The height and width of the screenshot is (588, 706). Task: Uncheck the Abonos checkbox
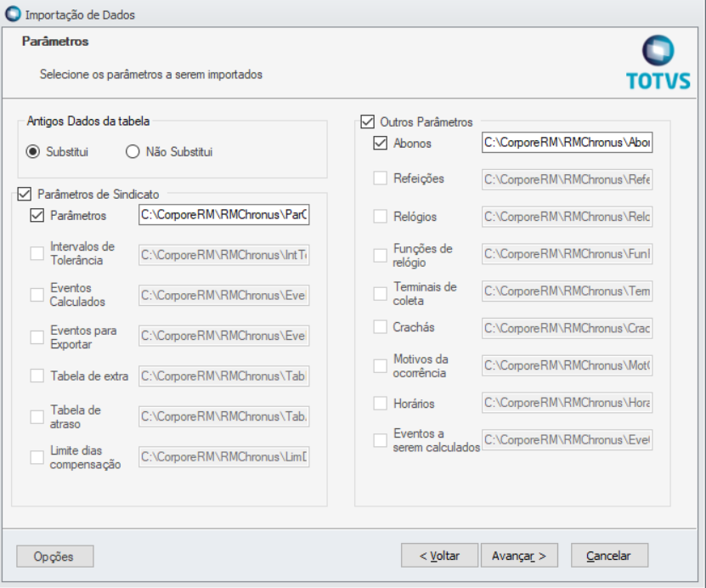click(380, 143)
